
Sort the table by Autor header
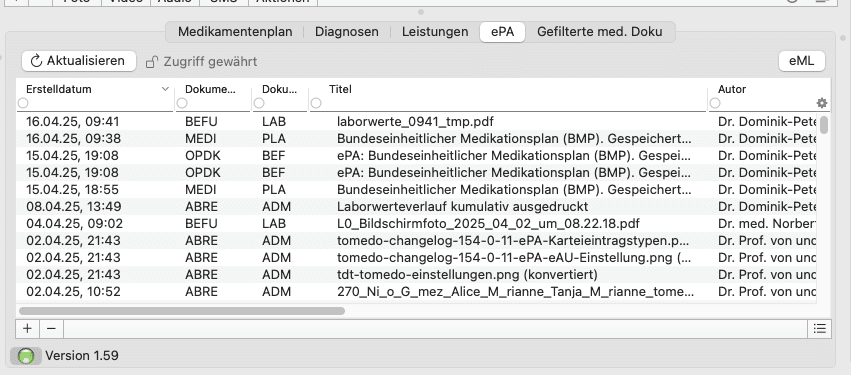point(732,89)
